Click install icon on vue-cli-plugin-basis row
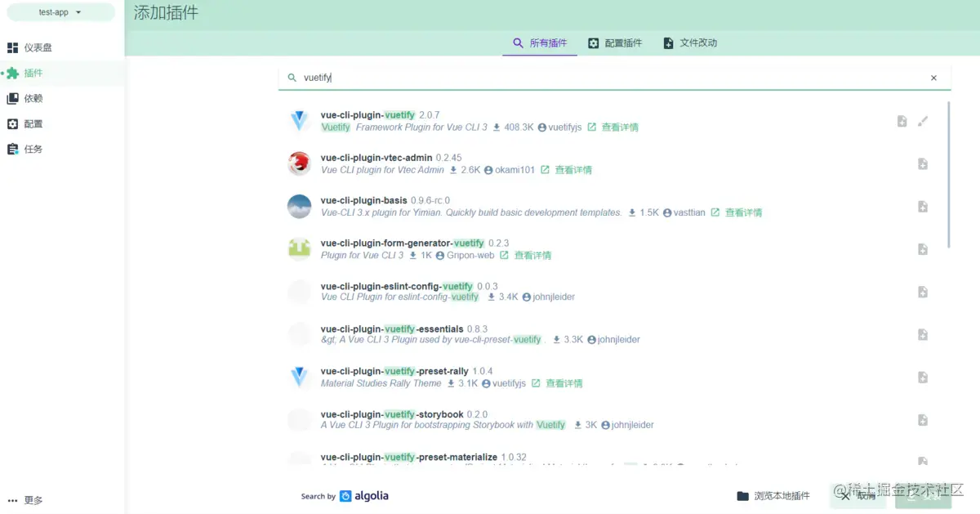Viewport: 980px width, 514px height. pos(923,206)
